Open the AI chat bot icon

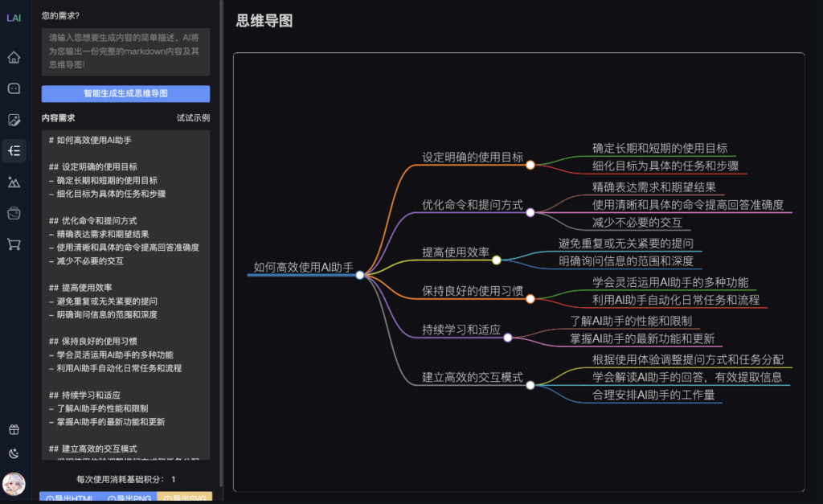pos(14,88)
